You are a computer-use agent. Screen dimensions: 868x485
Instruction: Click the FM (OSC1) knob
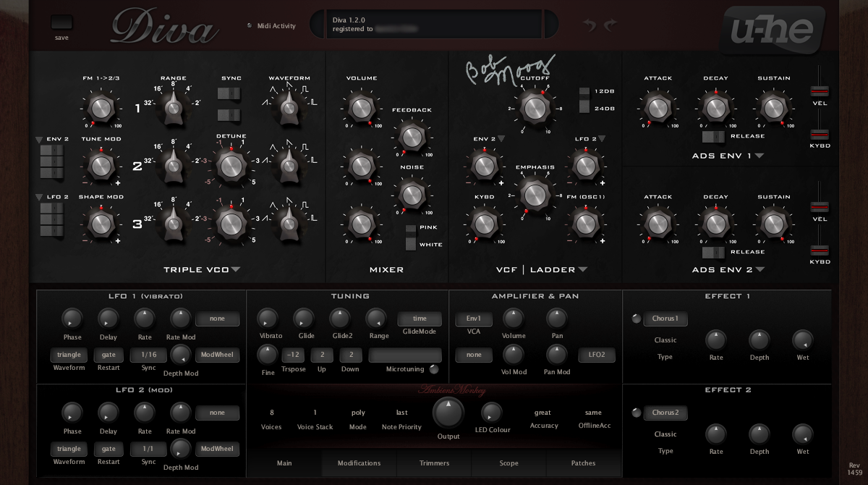[584, 224]
